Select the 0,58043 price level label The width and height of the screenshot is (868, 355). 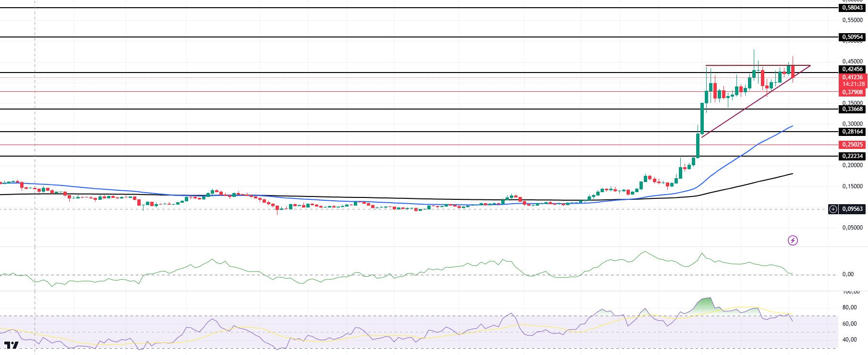tap(852, 8)
